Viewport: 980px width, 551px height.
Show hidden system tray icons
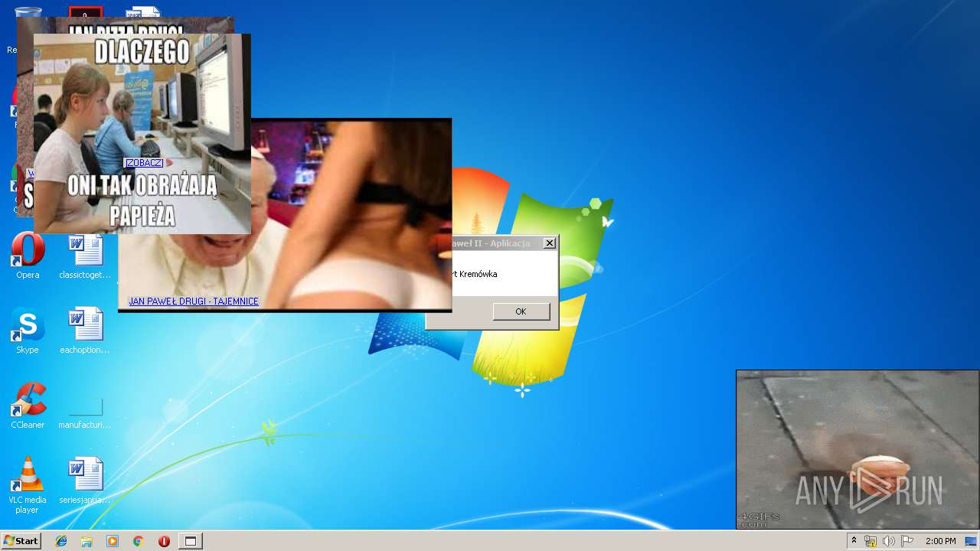[854, 541]
